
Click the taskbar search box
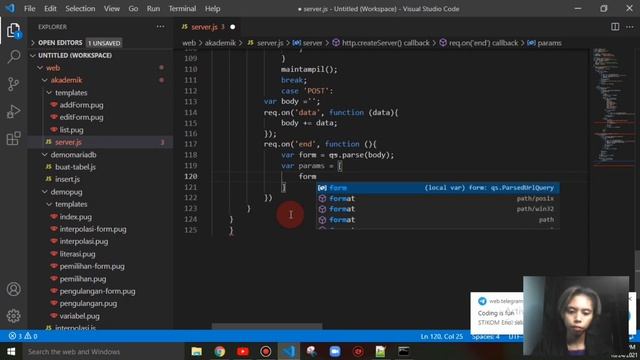[x=102, y=351]
